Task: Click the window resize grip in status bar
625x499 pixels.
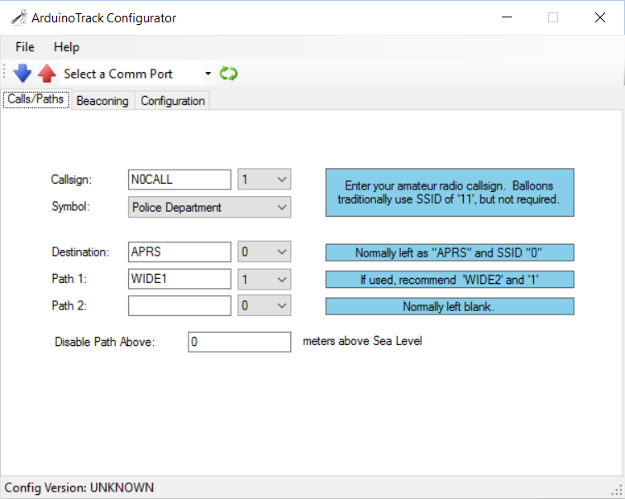Action: 618,490
